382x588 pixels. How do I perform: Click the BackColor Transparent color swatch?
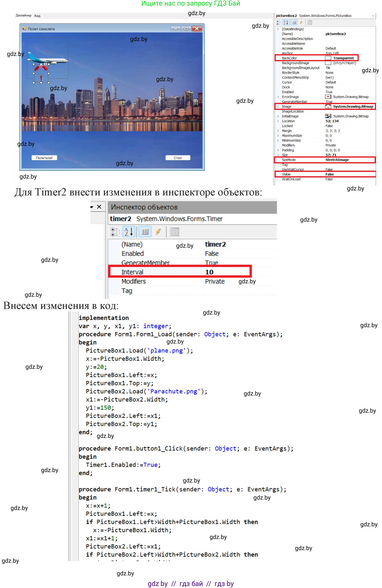pyautogui.click(x=328, y=58)
